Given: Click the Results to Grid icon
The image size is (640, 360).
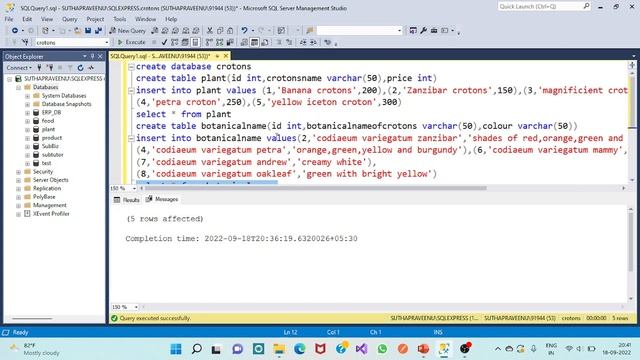Looking at the screenshot, I should (x=254, y=42).
